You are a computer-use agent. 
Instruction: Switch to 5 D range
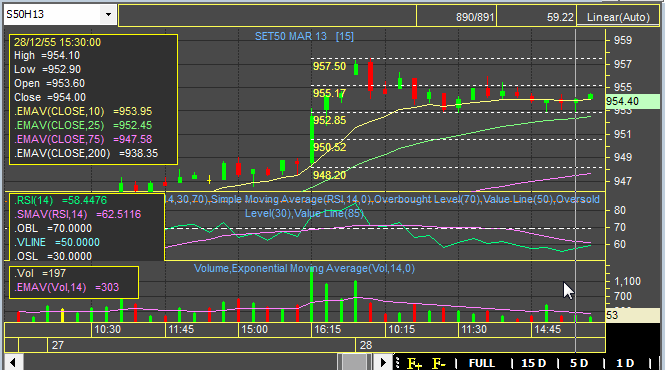(x=579, y=364)
